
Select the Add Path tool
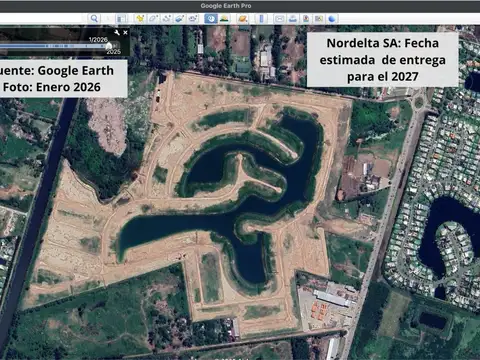click(x=167, y=19)
